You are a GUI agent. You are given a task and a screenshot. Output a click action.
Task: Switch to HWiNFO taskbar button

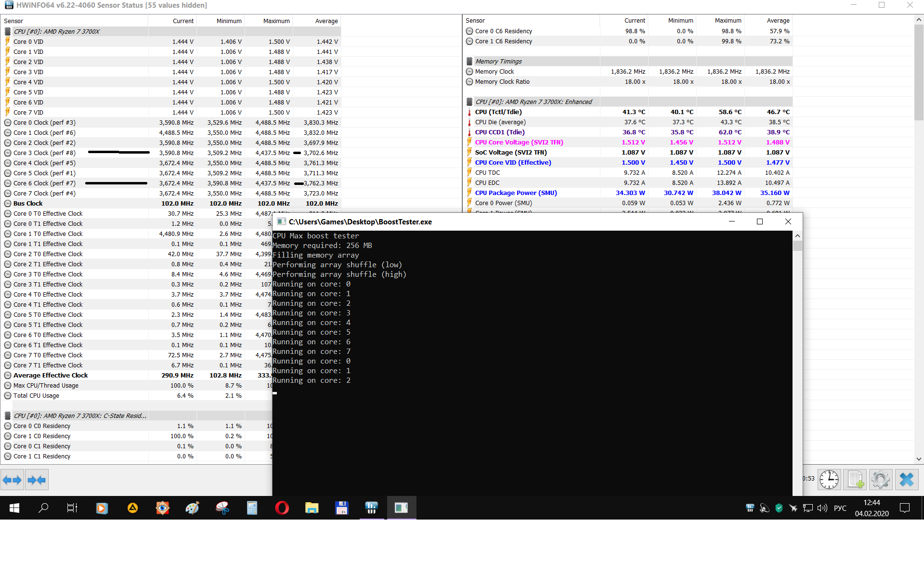click(371, 508)
